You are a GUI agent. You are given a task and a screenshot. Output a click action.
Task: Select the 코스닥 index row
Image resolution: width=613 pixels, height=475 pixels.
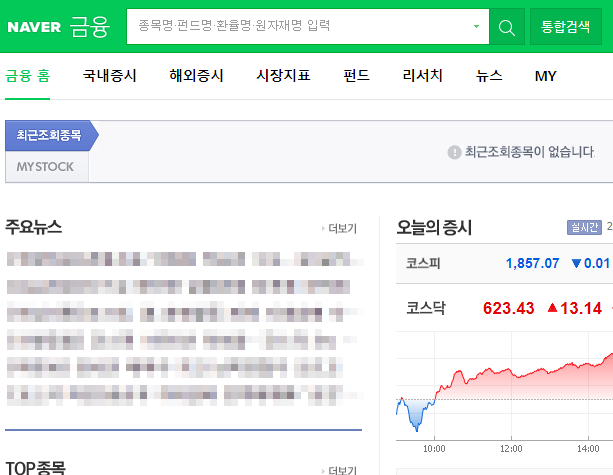pos(504,308)
